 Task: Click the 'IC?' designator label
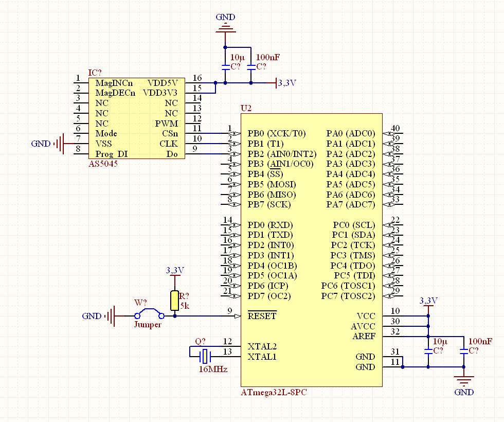click(x=95, y=73)
